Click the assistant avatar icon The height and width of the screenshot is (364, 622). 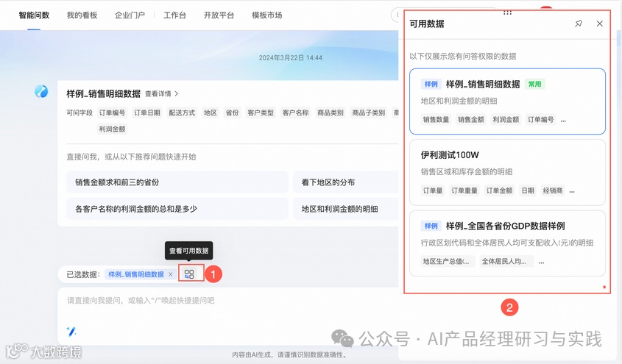[41, 91]
